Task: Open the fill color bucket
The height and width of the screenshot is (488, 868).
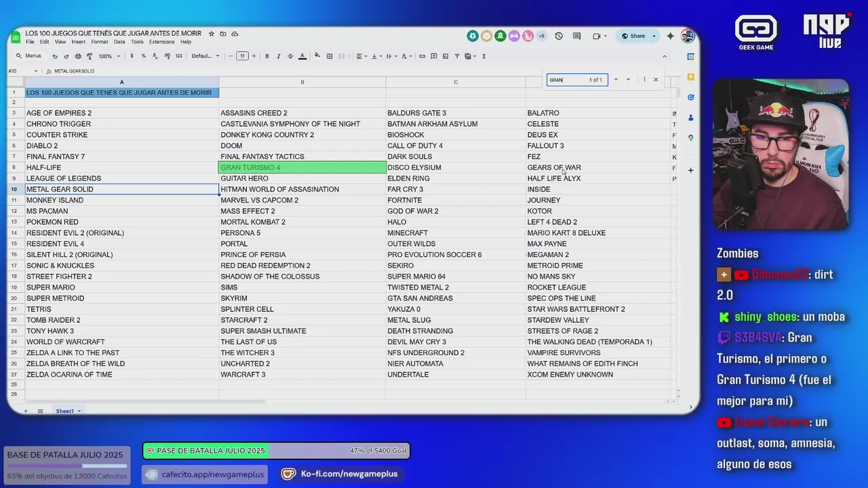Action: [x=317, y=56]
